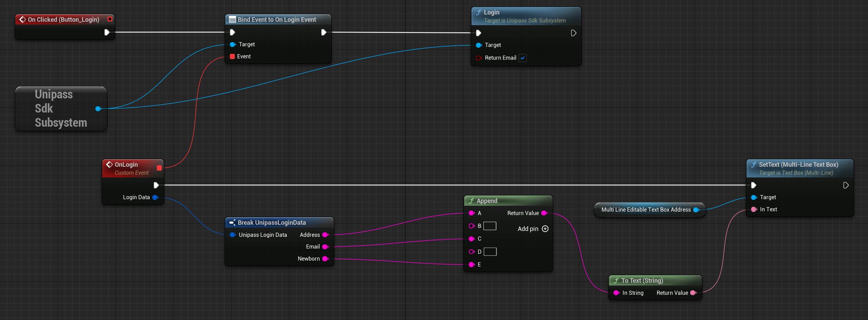The height and width of the screenshot is (320, 868).
Task: Click the Login node's output execution pin
Action: tap(573, 33)
